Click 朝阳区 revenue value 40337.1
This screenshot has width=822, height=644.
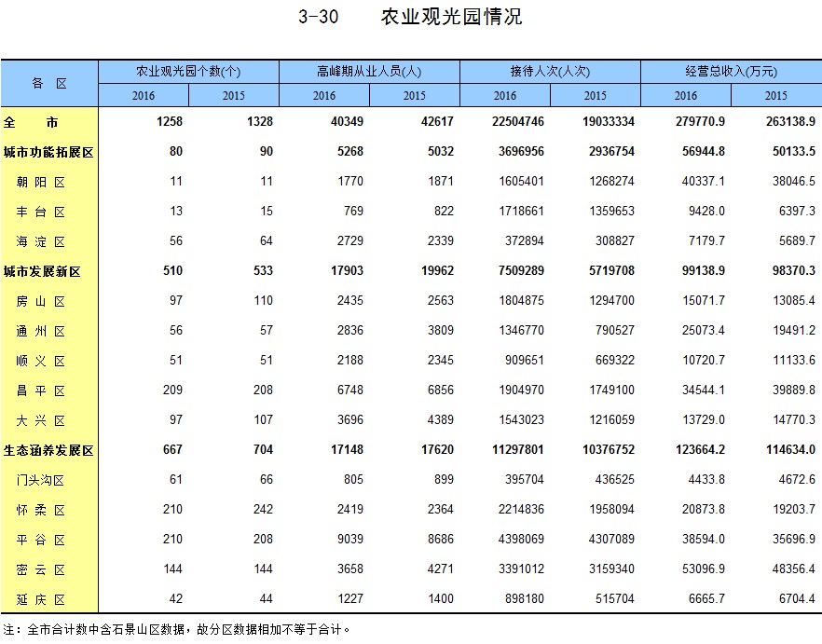pos(703,182)
